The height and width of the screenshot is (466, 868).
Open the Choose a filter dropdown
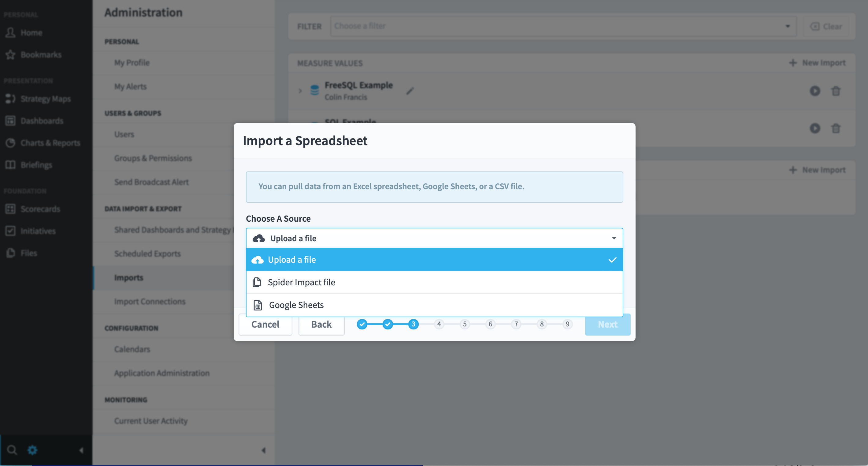pyautogui.click(x=563, y=26)
